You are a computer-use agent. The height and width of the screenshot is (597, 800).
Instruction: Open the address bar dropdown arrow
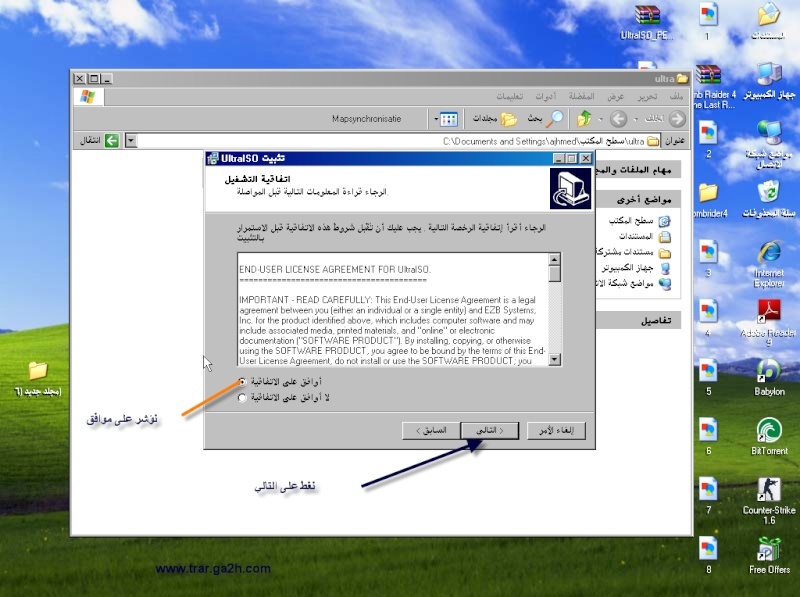pos(131,140)
